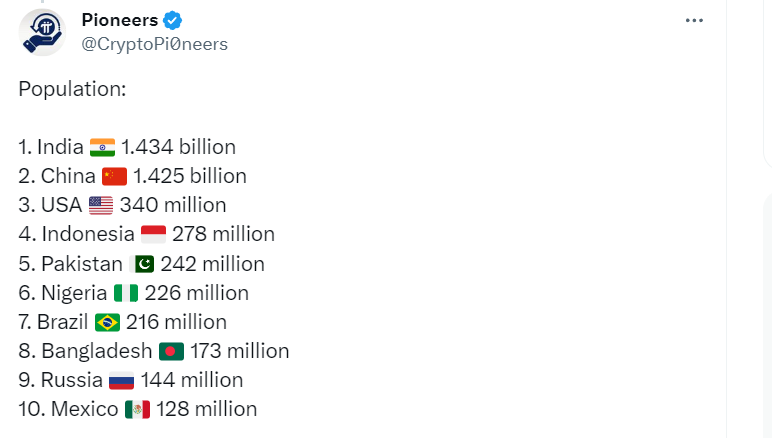Image resolution: width=772 pixels, height=438 pixels.
Task: Click the '10. Mexico' line text
Action: [x=68, y=409]
